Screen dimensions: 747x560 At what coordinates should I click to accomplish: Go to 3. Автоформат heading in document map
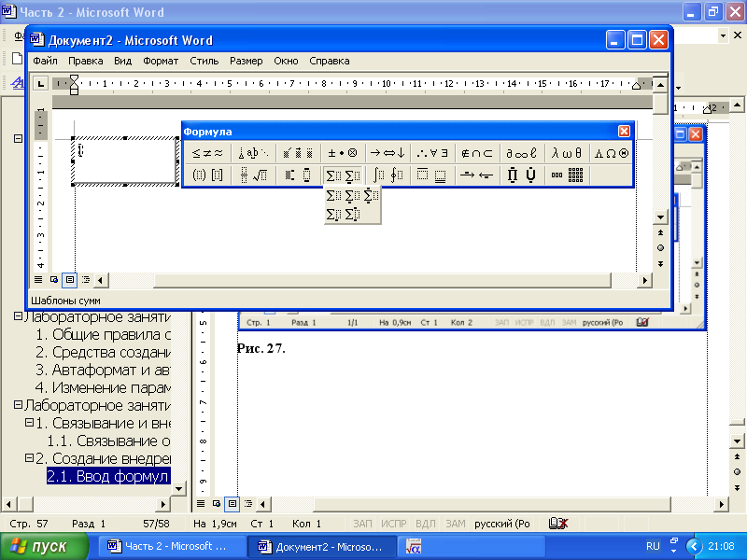click(x=104, y=370)
